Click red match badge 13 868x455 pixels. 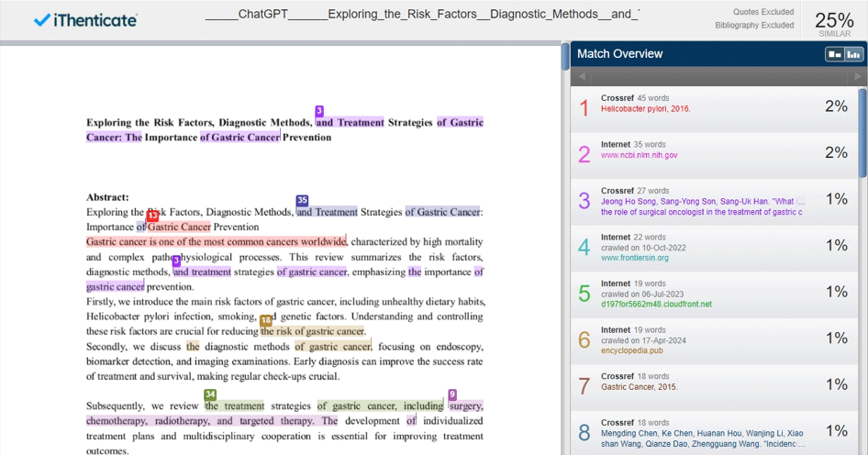152,216
